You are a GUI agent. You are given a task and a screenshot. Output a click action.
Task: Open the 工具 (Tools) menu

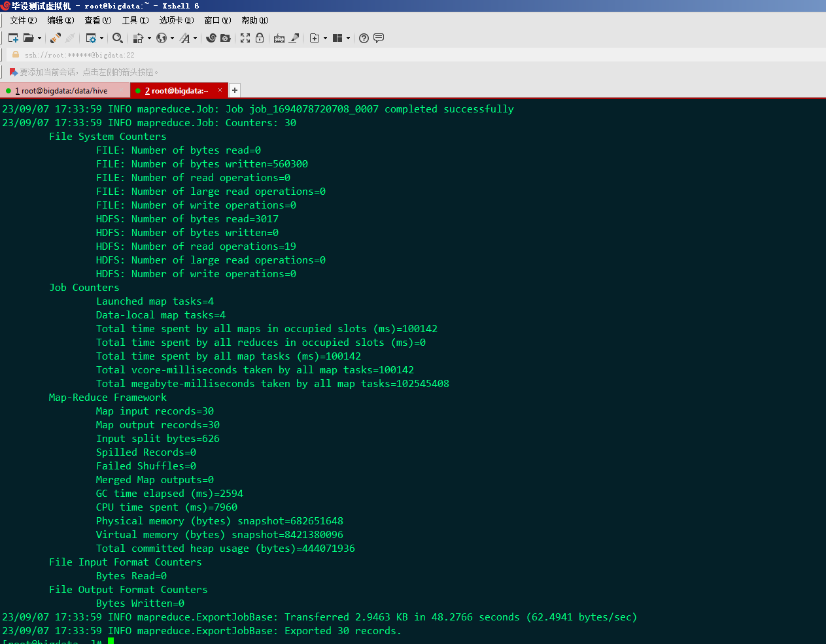click(135, 20)
